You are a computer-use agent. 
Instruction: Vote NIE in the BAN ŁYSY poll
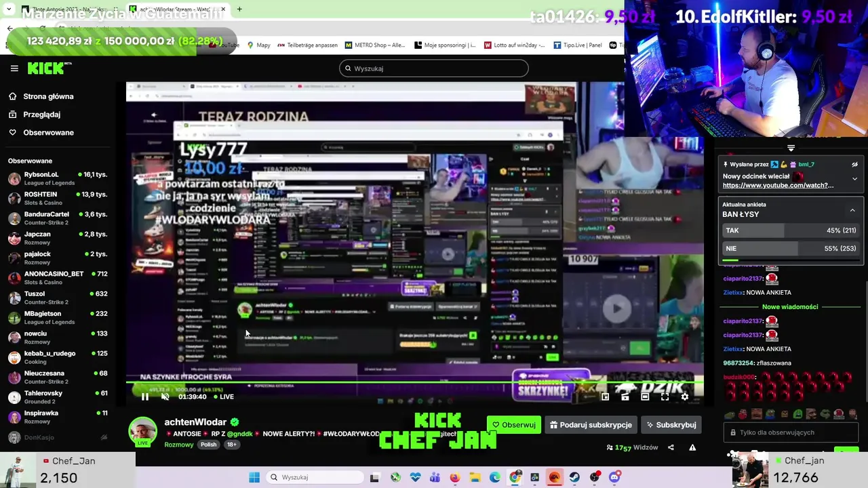point(791,248)
